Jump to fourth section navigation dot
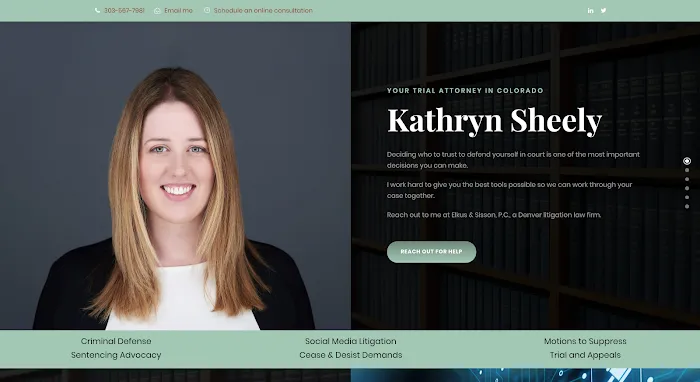Screen dimensions: 700x382 [x=687, y=188]
